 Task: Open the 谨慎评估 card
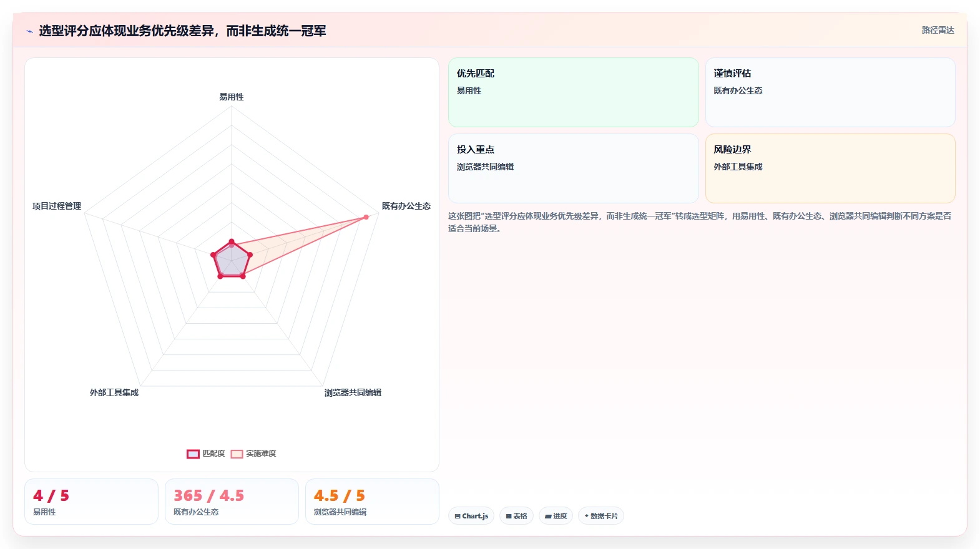point(830,92)
